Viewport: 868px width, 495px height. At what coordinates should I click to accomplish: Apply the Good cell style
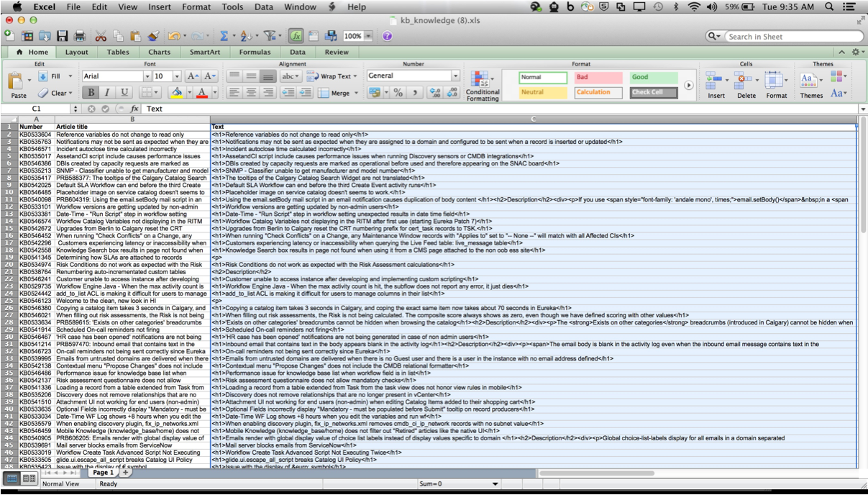654,77
